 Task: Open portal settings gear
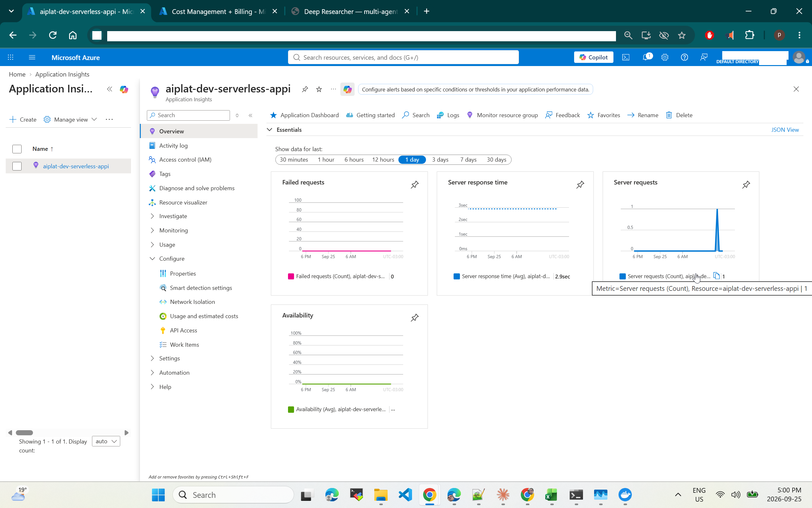tap(665, 57)
